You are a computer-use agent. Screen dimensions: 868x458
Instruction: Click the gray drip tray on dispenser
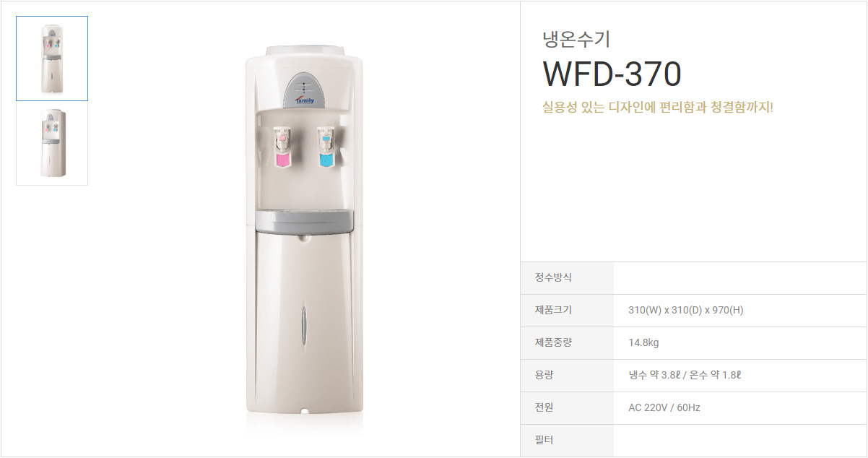(305, 222)
